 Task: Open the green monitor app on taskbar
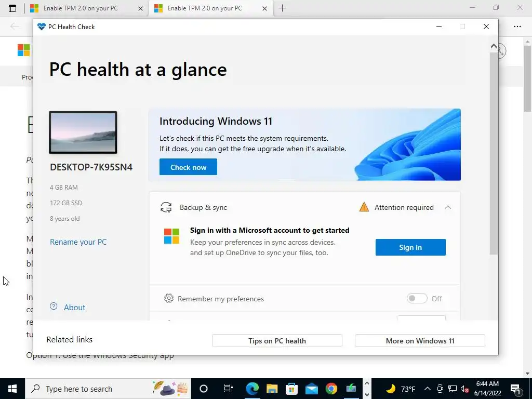click(351, 389)
